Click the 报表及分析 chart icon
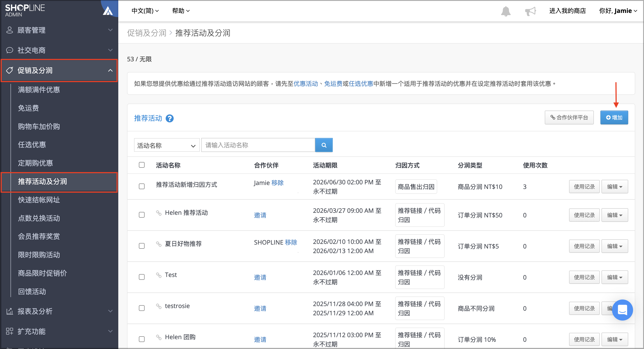The height and width of the screenshot is (349, 644). [x=9, y=311]
